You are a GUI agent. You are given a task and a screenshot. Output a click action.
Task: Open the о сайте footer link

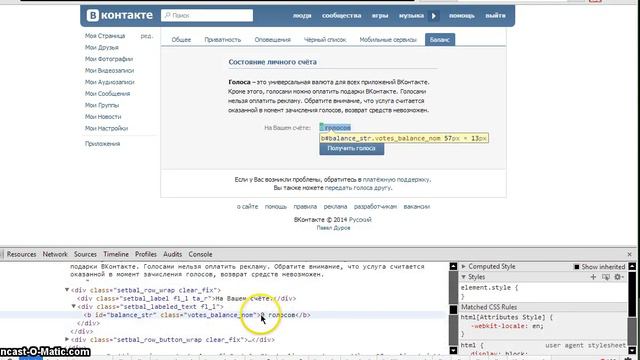(x=247, y=207)
